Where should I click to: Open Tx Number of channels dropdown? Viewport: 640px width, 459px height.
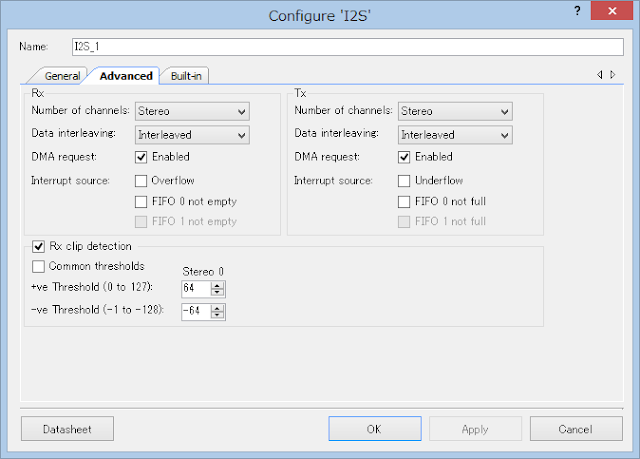click(x=455, y=111)
